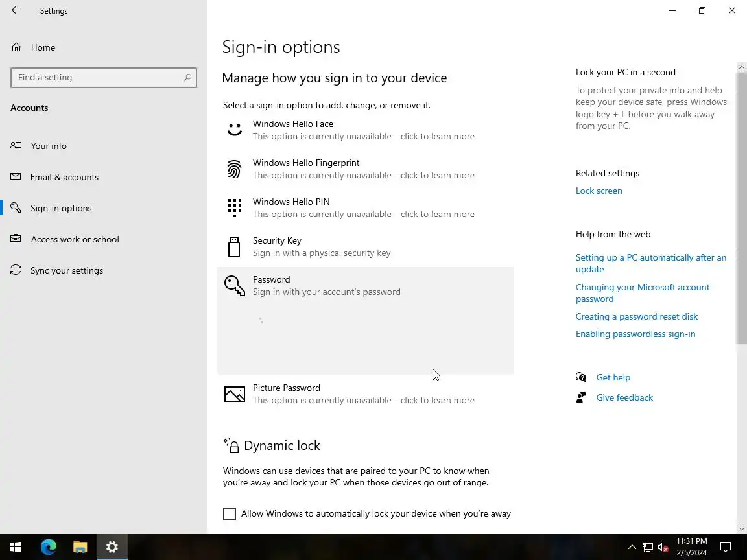This screenshot has height=560, width=747.
Task: Click the scrollbar up arrow
Action: [742, 67]
